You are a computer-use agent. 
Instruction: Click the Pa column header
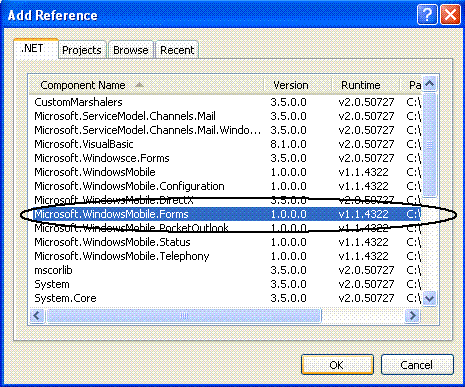click(x=411, y=85)
